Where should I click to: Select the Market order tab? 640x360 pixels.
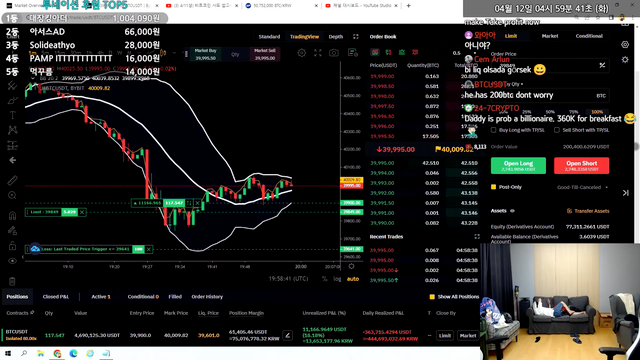550,36
